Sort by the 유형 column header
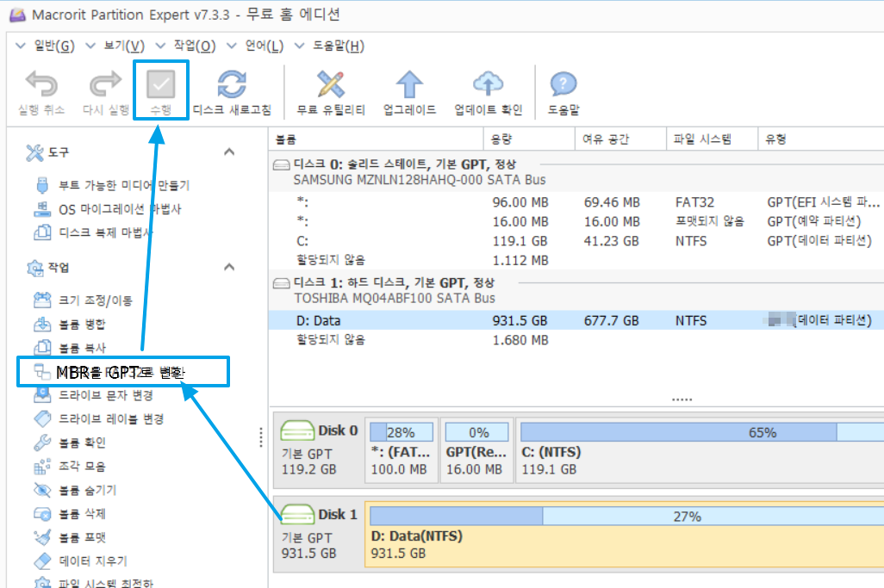884x588 pixels. 821,139
